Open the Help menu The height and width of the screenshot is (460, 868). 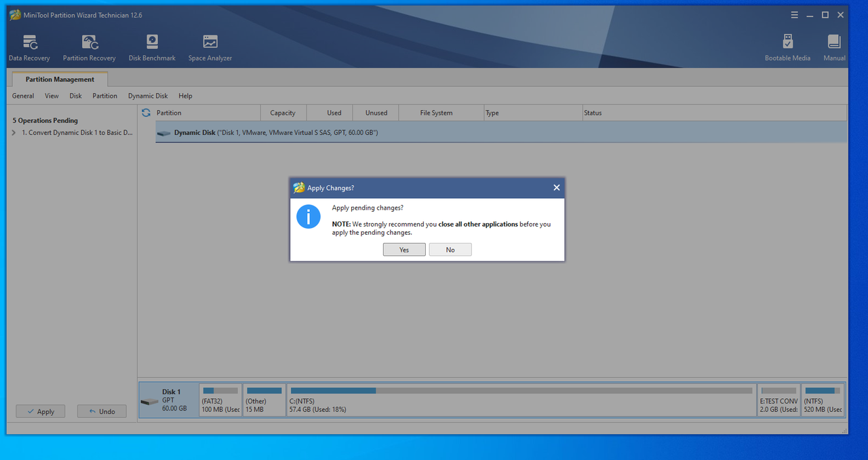point(185,96)
